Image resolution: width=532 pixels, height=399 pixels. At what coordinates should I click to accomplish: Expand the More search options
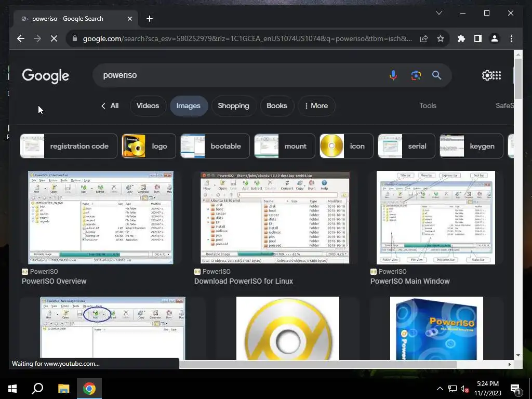point(316,106)
